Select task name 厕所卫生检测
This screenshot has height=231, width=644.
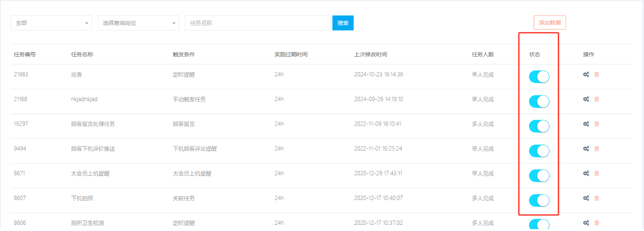click(87, 223)
